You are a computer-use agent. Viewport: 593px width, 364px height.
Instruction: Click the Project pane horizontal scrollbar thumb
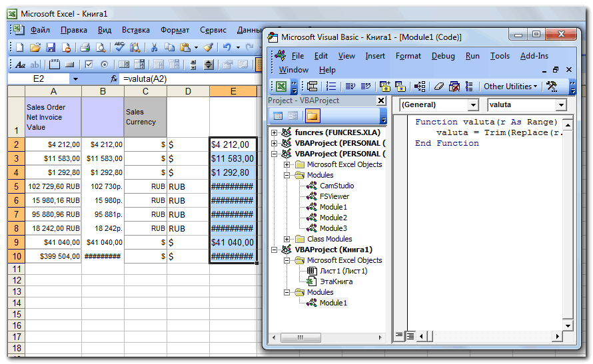click(x=300, y=337)
